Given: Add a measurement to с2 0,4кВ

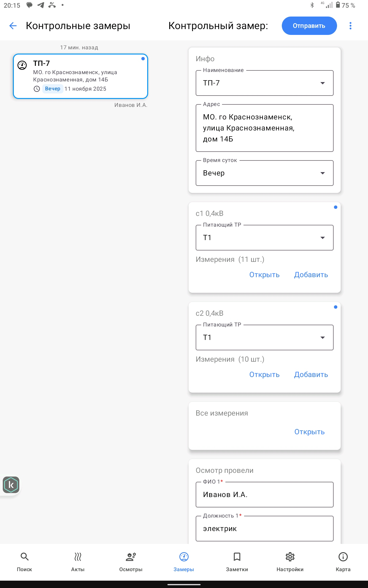Looking at the screenshot, I should pyautogui.click(x=311, y=375).
